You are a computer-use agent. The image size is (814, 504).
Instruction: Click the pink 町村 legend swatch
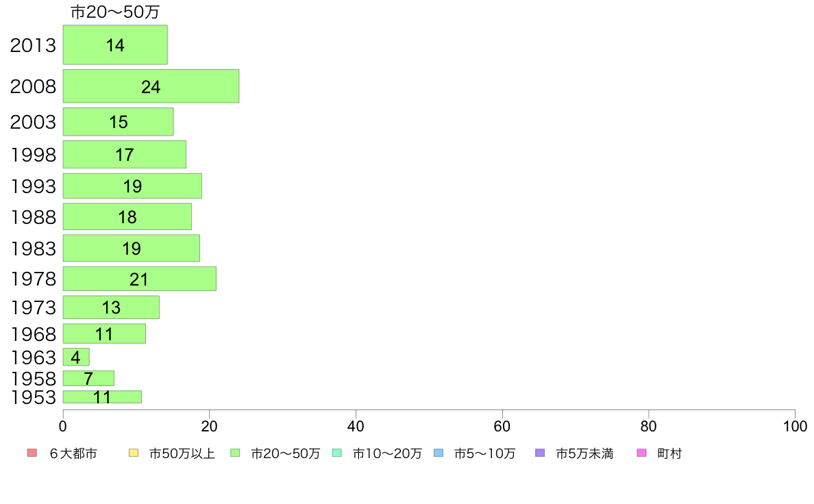point(641,453)
